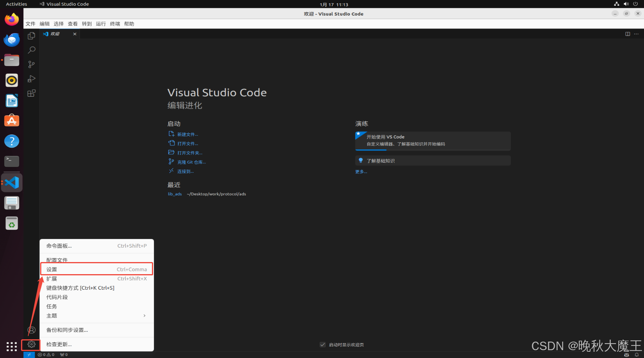
Task: Select 任务 in the manage menu
Action: coord(97,307)
